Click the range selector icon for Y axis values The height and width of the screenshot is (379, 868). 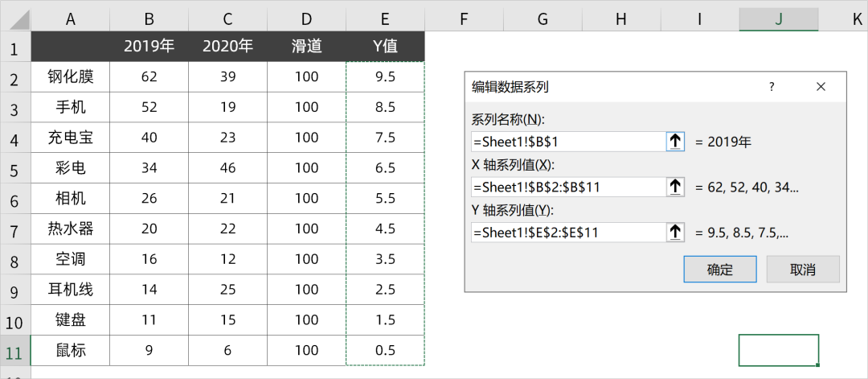pyautogui.click(x=675, y=233)
